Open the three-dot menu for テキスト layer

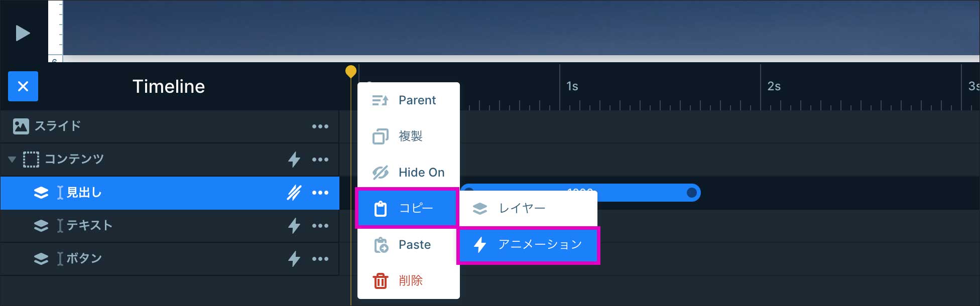tap(320, 226)
